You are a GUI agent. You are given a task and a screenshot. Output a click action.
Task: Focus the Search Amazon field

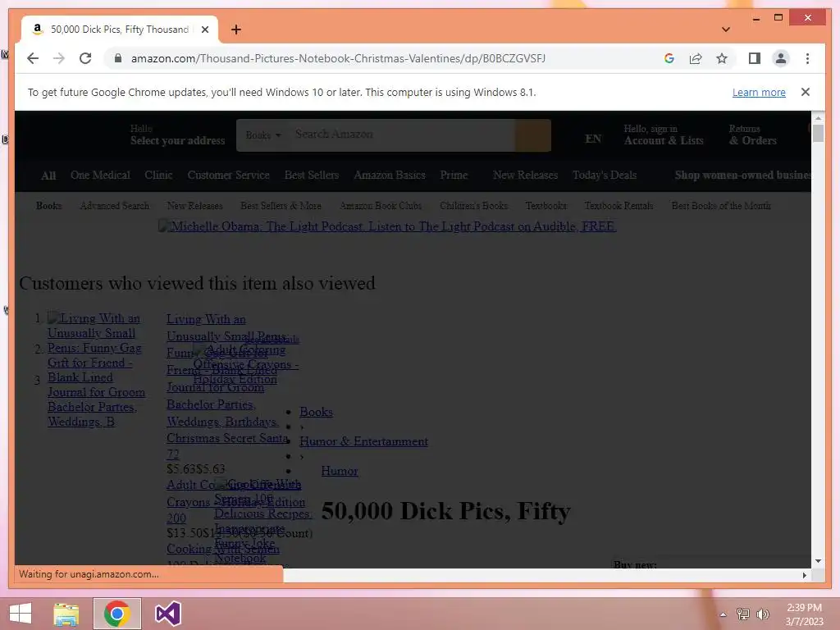click(402, 135)
